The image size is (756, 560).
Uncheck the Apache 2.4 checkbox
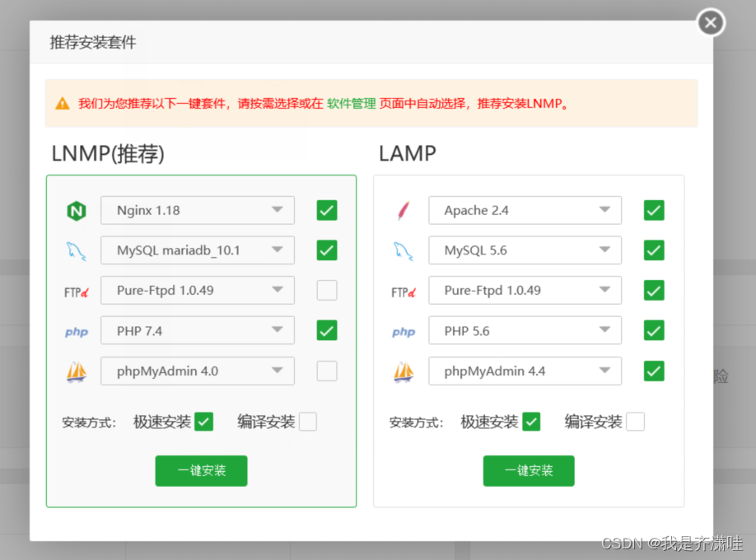(x=654, y=210)
